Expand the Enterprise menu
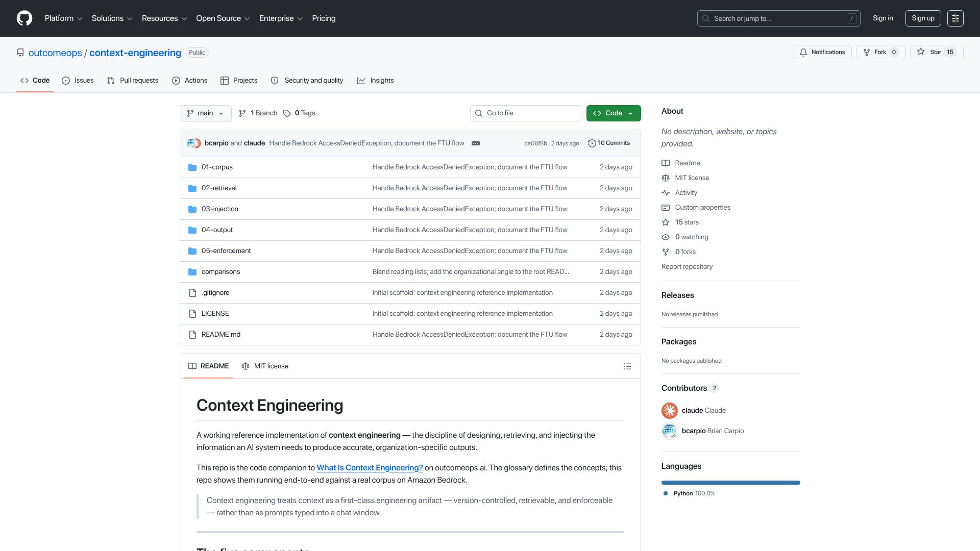The image size is (980, 551). [x=281, y=18]
